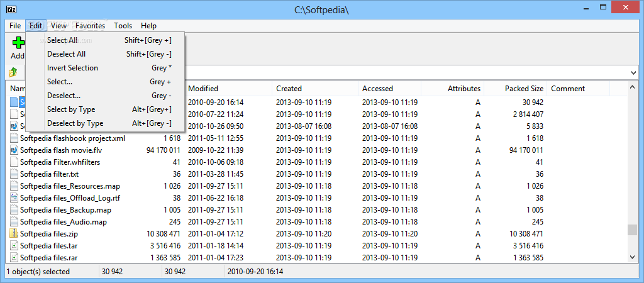Close the open Edit menu
This screenshot has width=644, height=283.
point(36,26)
